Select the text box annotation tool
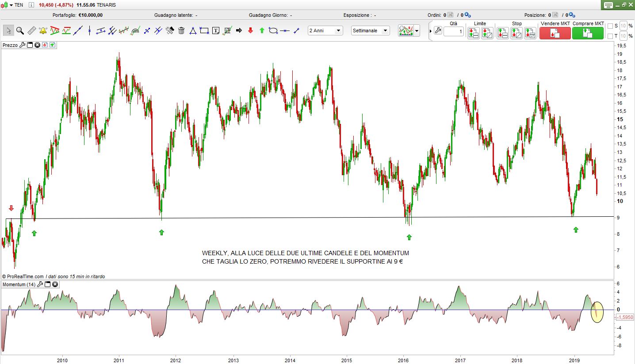Viewport: 635px width, 364px height. pos(216,31)
